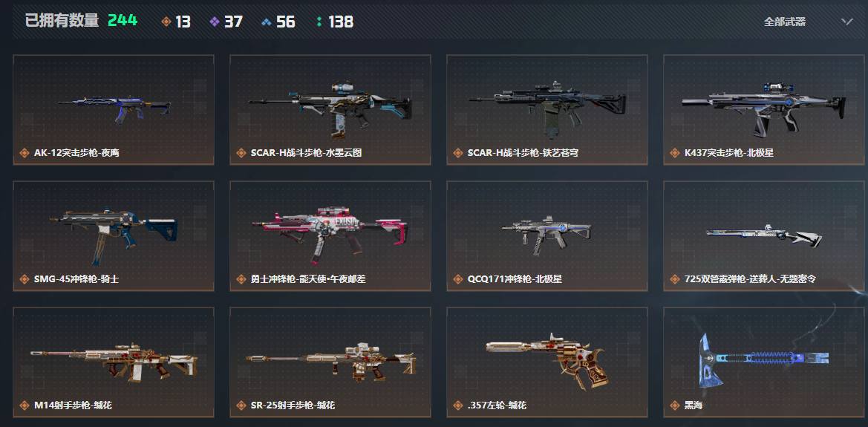The width and height of the screenshot is (868, 427).
Task: Click the M14射手步枪-缄花 name label
Action: tap(73, 405)
